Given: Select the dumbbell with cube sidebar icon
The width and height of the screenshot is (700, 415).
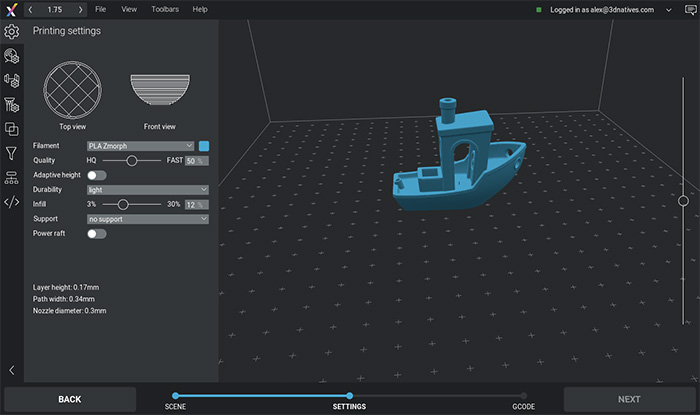Looking at the screenshot, I should click(12, 80).
